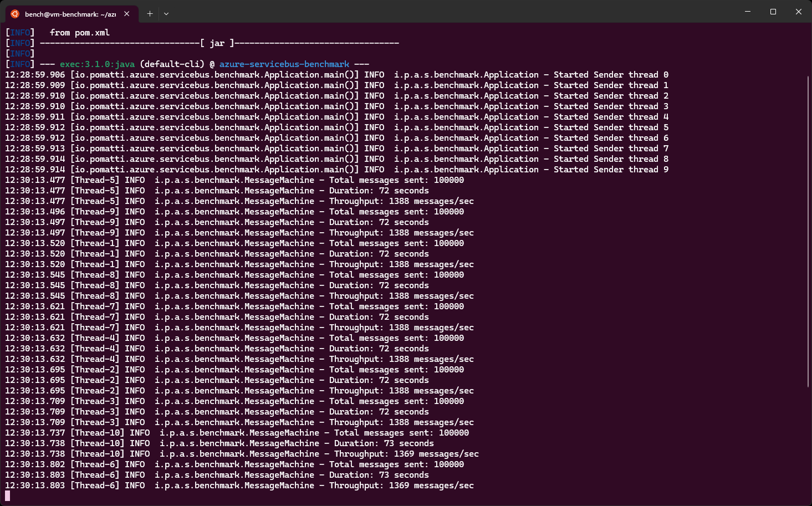812x506 pixels.
Task: Click the terminal cursor block at prompt
Action: [8, 496]
